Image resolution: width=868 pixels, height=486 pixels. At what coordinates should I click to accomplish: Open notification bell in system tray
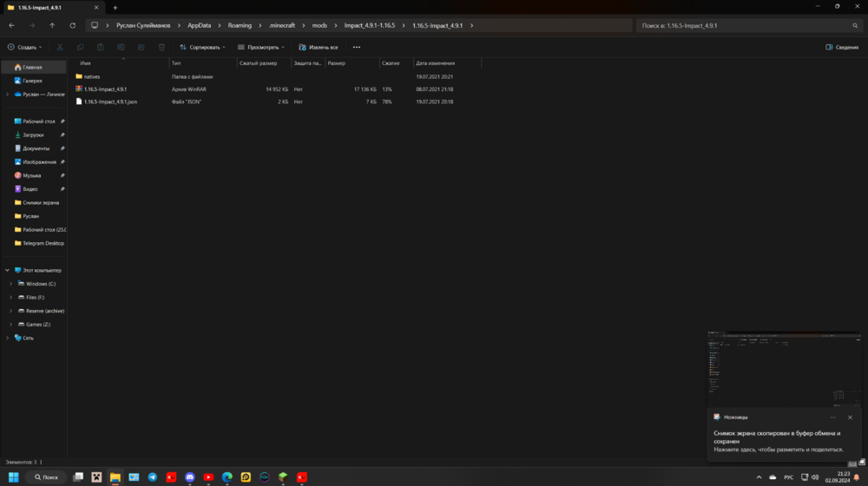click(857, 477)
